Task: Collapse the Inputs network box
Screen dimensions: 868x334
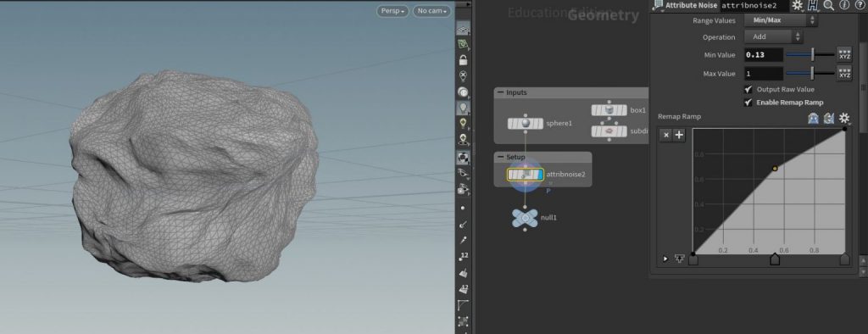Action: 501,92
